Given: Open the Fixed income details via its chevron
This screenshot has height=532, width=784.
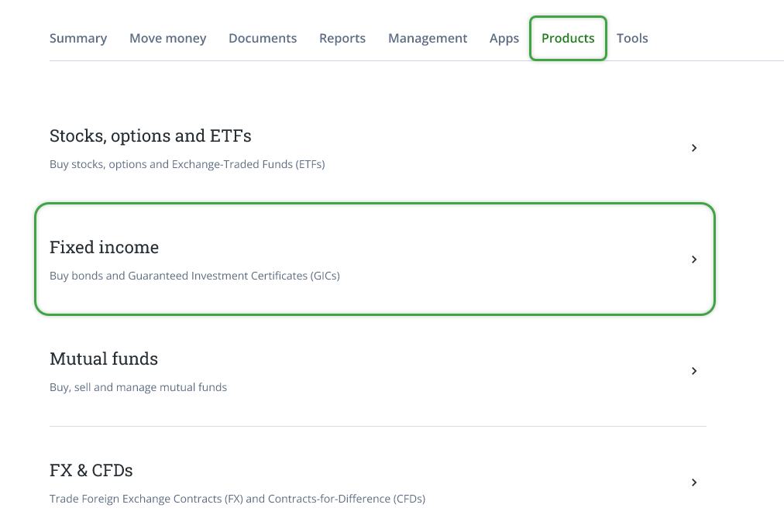Looking at the screenshot, I should click(694, 259).
